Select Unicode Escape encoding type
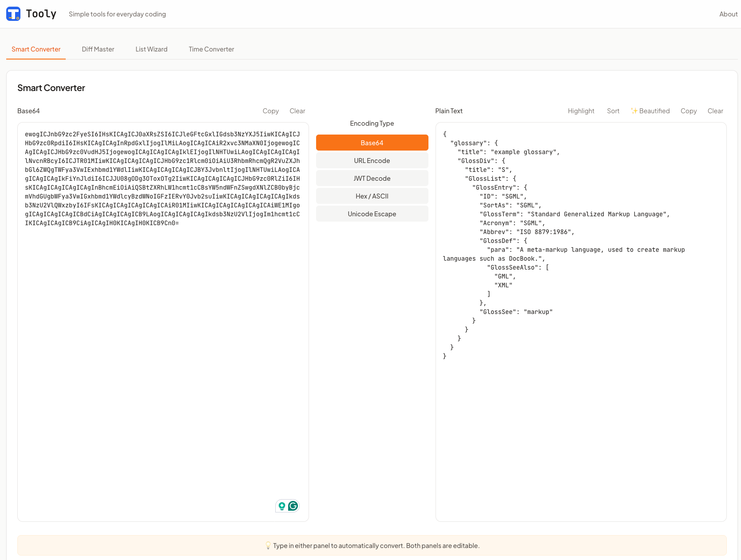 [x=372, y=214]
